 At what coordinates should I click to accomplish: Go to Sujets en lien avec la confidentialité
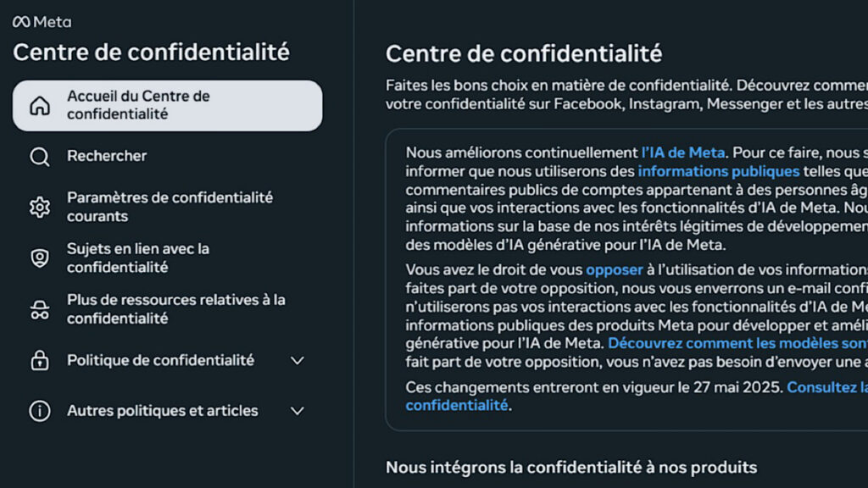(x=138, y=258)
